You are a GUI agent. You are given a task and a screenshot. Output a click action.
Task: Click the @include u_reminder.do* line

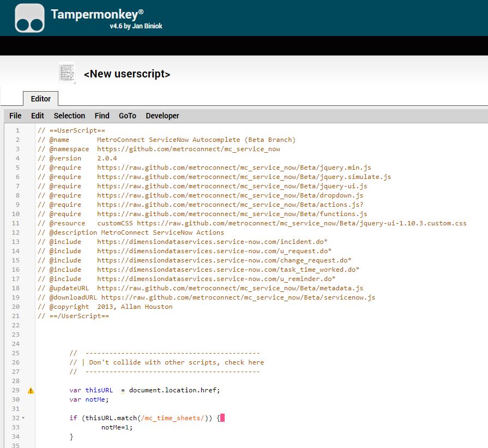click(x=186, y=279)
